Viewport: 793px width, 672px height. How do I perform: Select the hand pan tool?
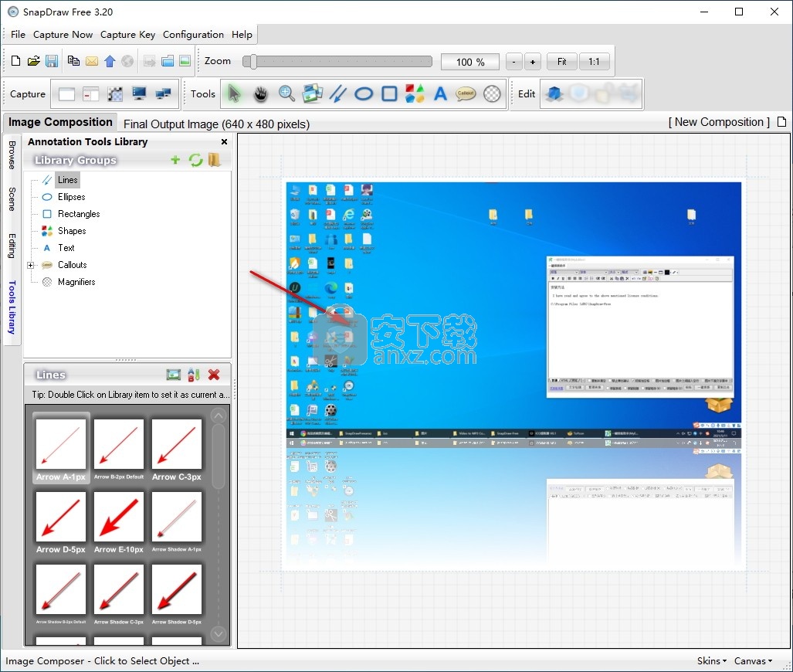click(260, 93)
